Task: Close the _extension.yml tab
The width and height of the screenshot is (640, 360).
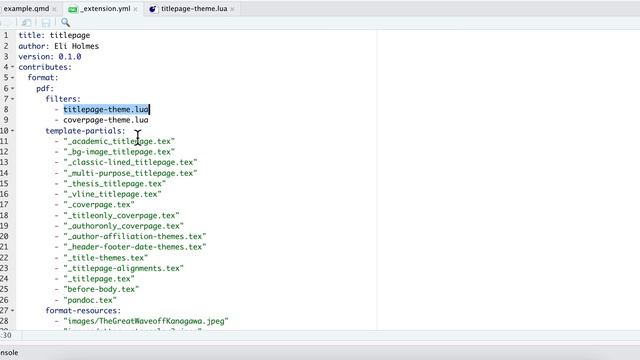Action: tap(136, 9)
